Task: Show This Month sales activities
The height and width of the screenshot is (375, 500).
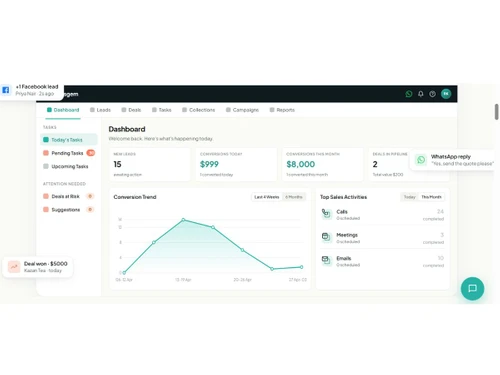Action: (x=431, y=197)
